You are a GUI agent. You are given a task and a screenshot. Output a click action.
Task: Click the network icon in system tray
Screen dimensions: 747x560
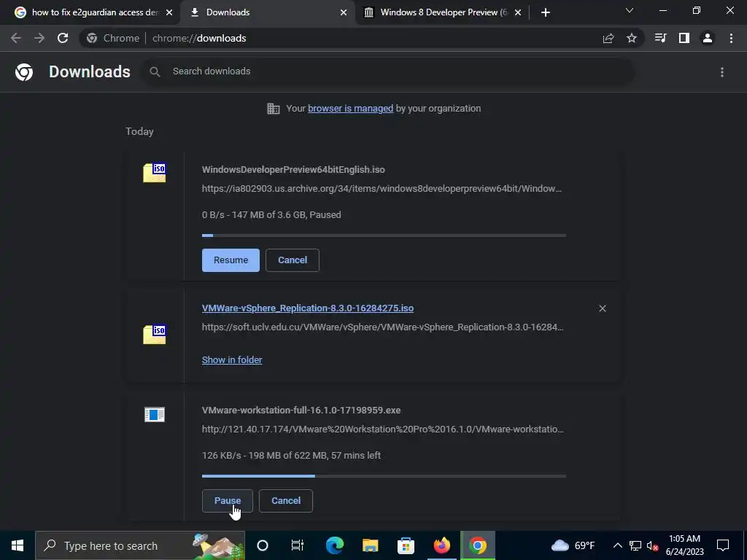coord(635,545)
